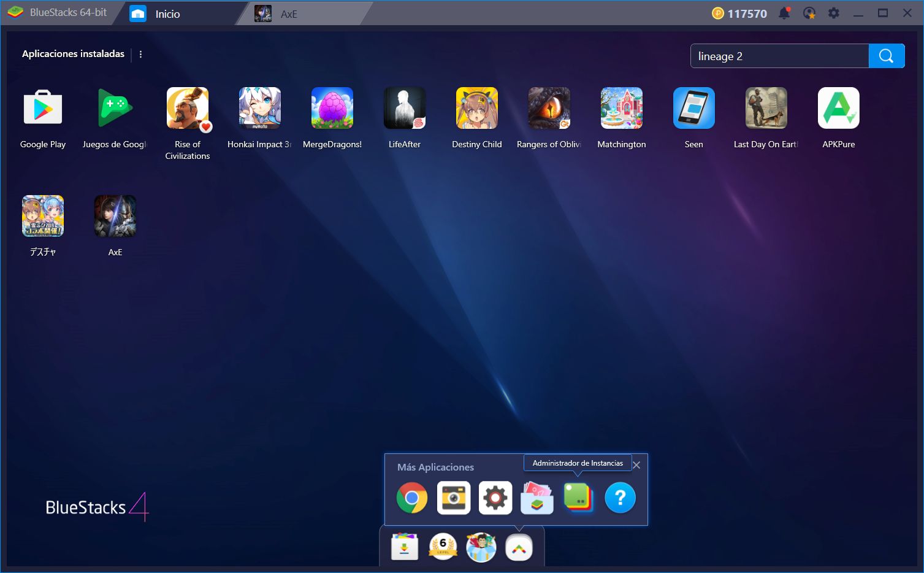Screen dimensions: 924x573
Task: Open the デスチャ game icon
Action: pyautogui.click(x=43, y=216)
